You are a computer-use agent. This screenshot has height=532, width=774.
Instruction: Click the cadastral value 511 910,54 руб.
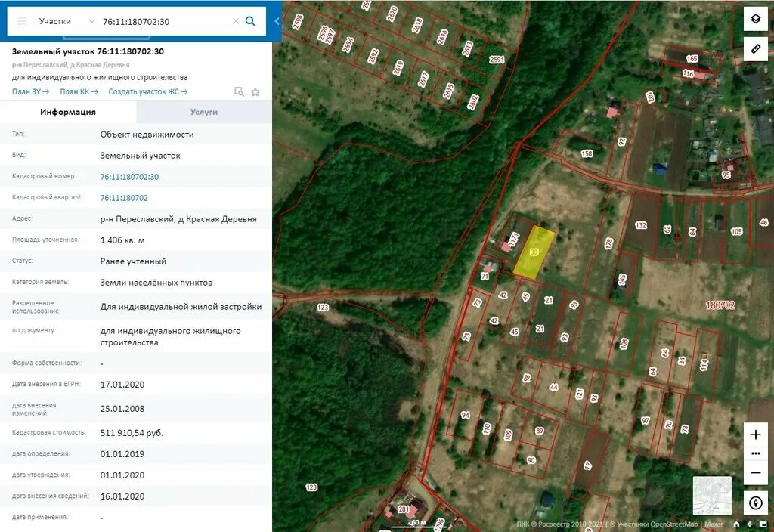132,433
